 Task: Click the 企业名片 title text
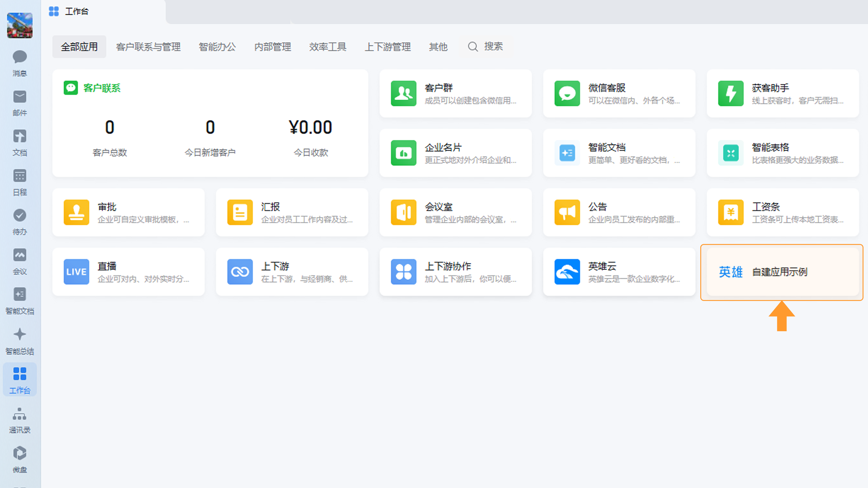click(443, 147)
